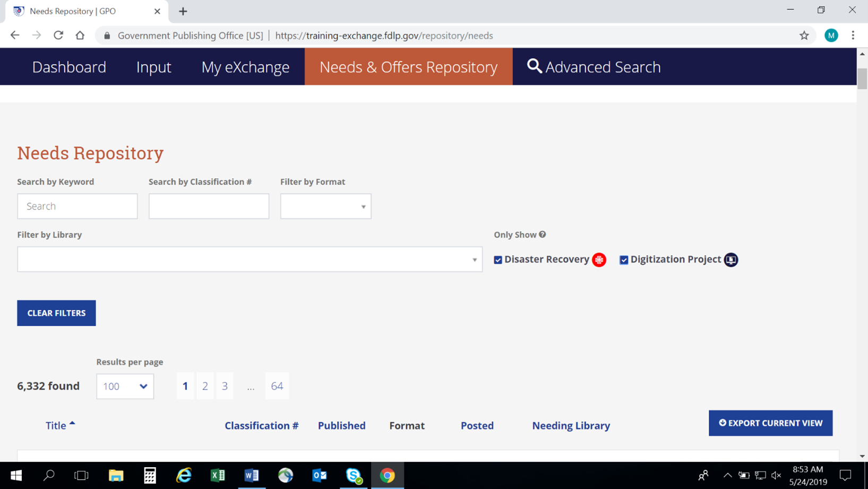Show hidden system tray icons

pos(727,475)
